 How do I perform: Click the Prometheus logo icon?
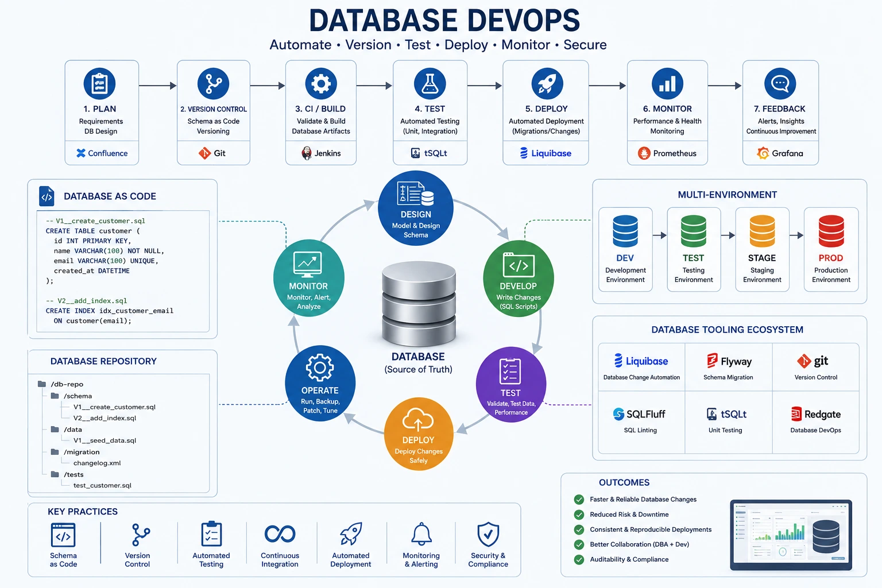(x=644, y=153)
